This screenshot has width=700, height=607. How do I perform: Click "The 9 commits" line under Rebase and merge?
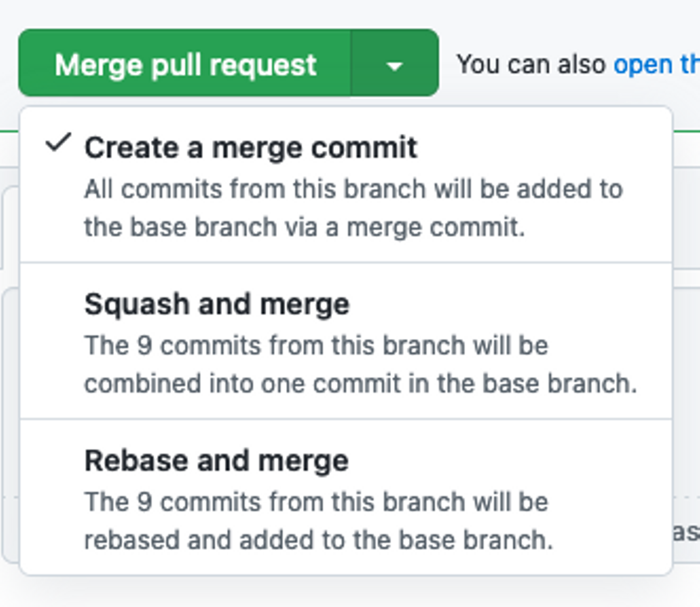(316, 502)
